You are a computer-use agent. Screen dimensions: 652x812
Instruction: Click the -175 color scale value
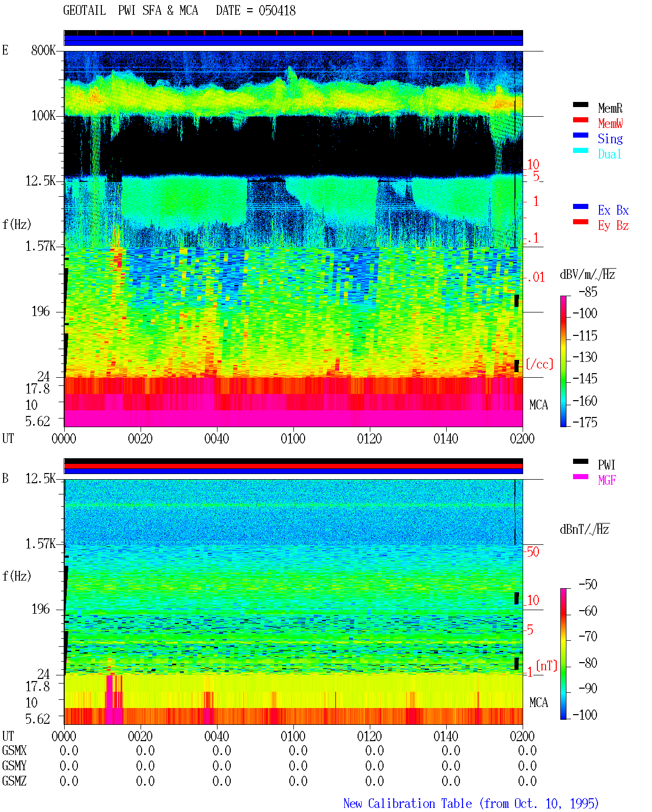(x=585, y=422)
